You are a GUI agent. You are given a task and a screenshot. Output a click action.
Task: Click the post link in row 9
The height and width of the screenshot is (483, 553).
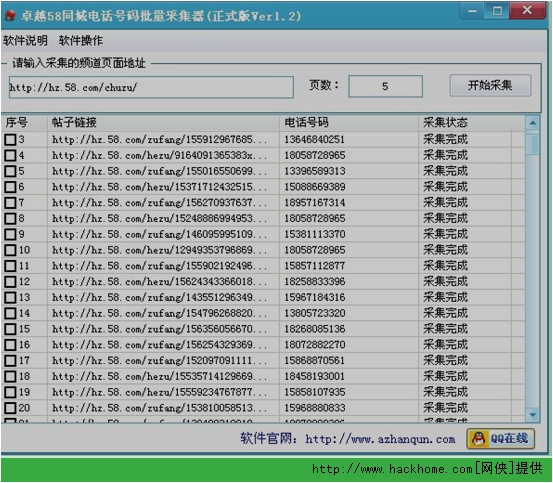point(159,234)
